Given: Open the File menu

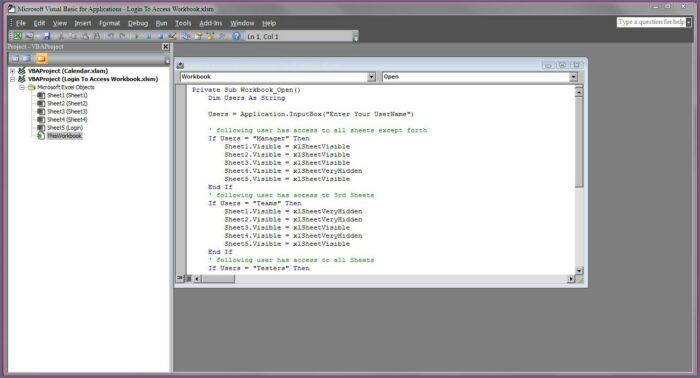Looking at the screenshot, I should [21, 23].
